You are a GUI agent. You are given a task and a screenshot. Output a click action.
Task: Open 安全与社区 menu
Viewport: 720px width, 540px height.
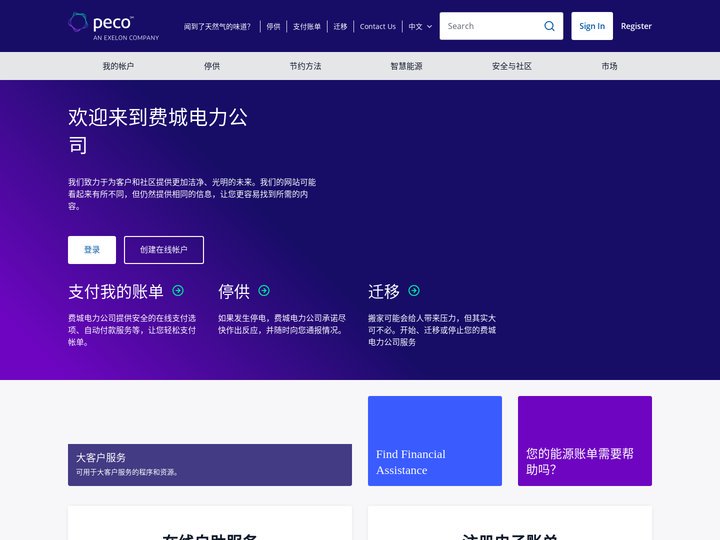[512, 66]
